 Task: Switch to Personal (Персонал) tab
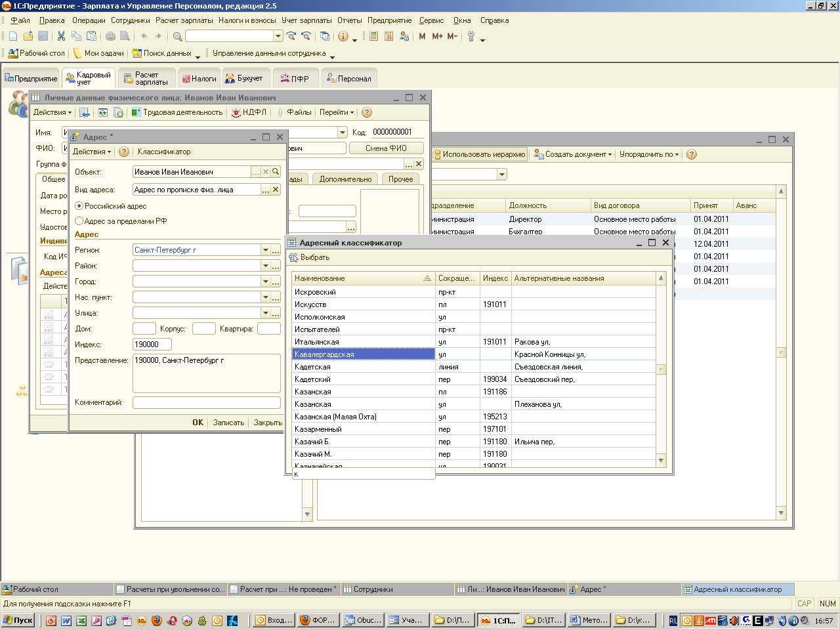click(x=348, y=78)
